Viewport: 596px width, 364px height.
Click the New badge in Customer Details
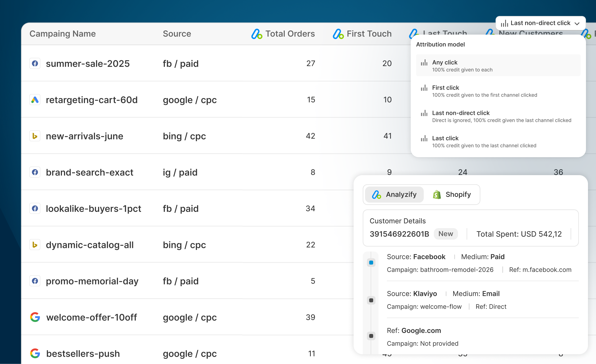(x=446, y=234)
